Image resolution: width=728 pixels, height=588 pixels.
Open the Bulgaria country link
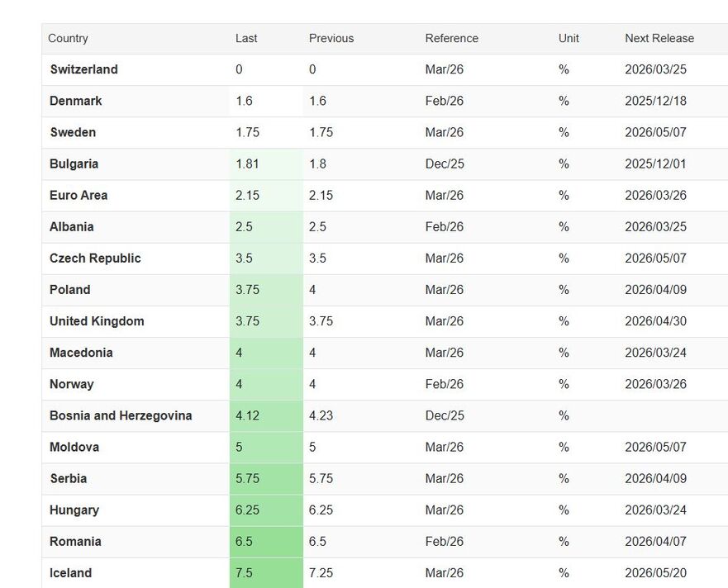74,164
